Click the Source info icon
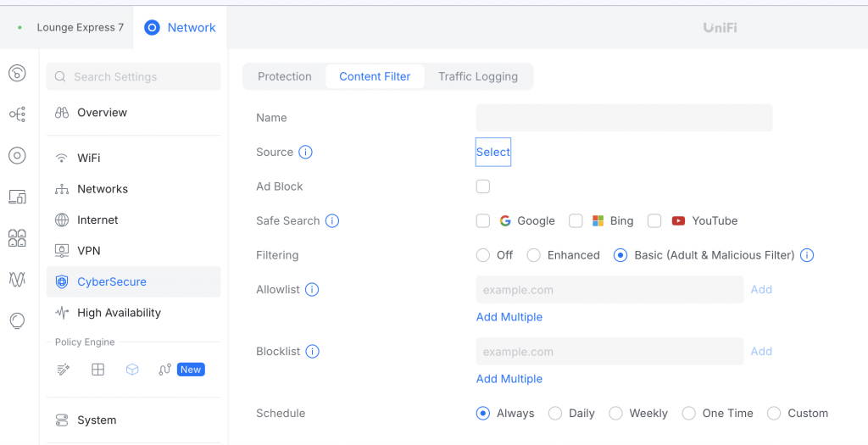The height and width of the screenshot is (445, 868). 305,153
